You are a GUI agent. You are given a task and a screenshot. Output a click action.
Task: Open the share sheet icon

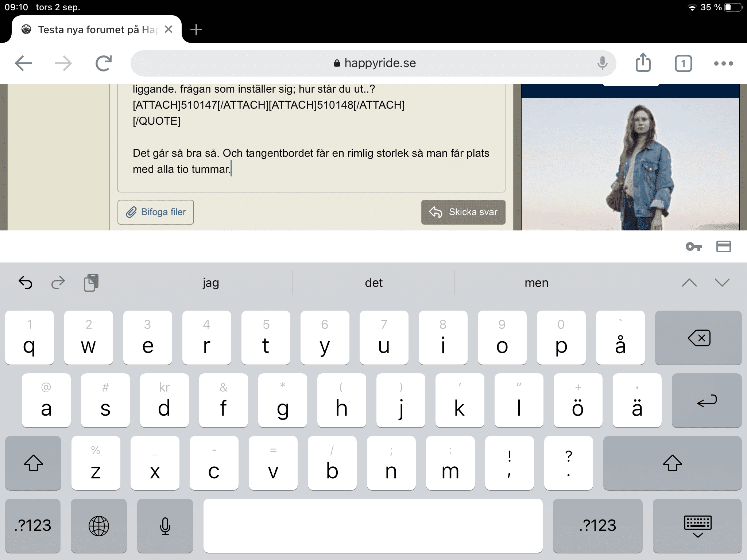click(643, 63)
